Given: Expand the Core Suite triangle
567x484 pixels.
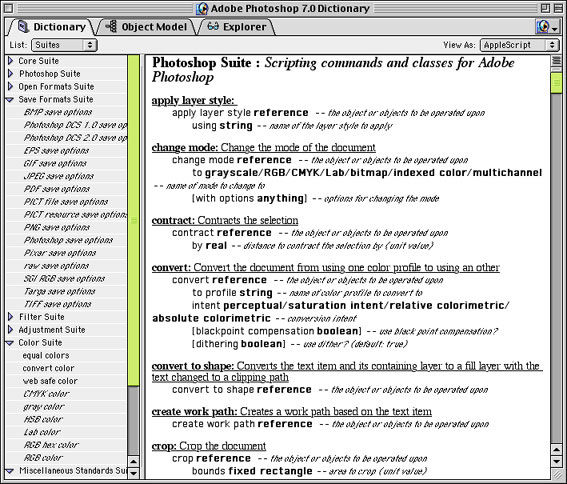Looking at the screenshot, I should point(10,61).
